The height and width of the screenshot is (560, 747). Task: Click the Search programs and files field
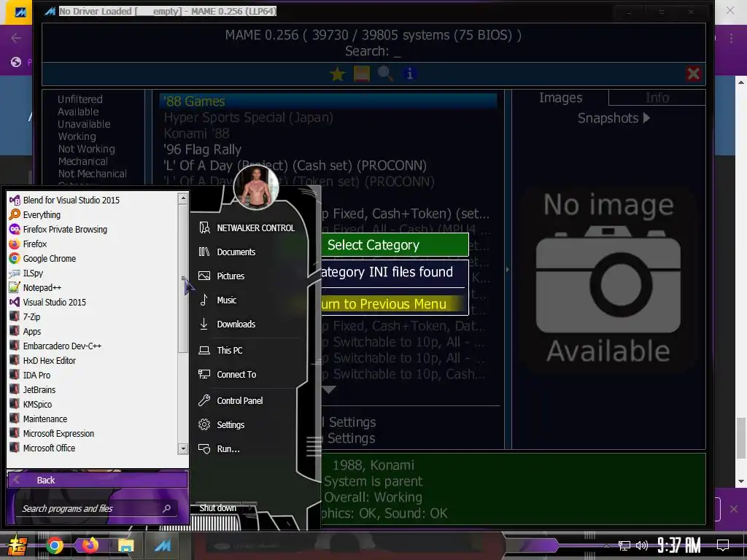coord(98,508)
